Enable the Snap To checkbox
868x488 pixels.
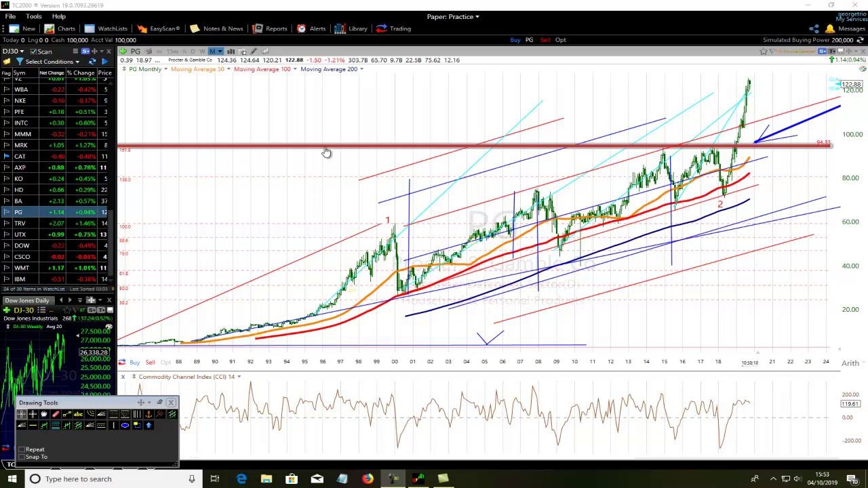click(22, 457)
